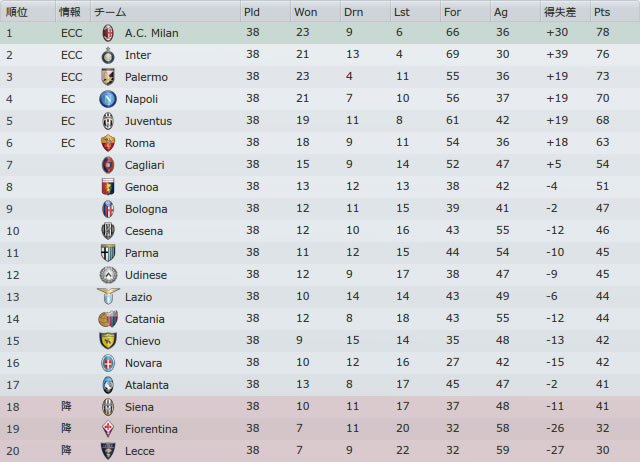Open Juventus via its striped crest
This screenshot has height=462, width=640.
point(108,121)
